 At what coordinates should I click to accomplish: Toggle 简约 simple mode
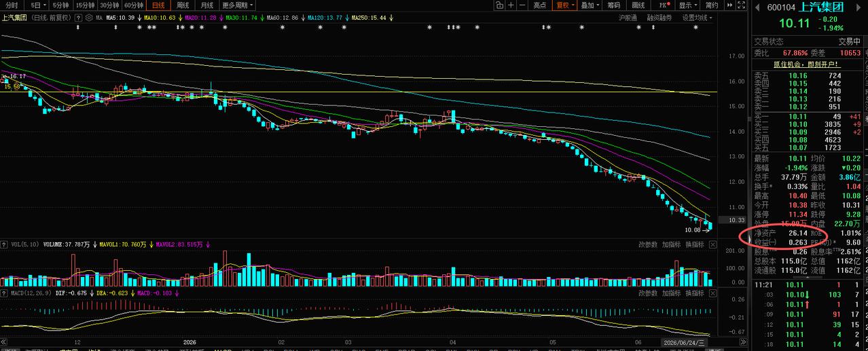point(712,5)
